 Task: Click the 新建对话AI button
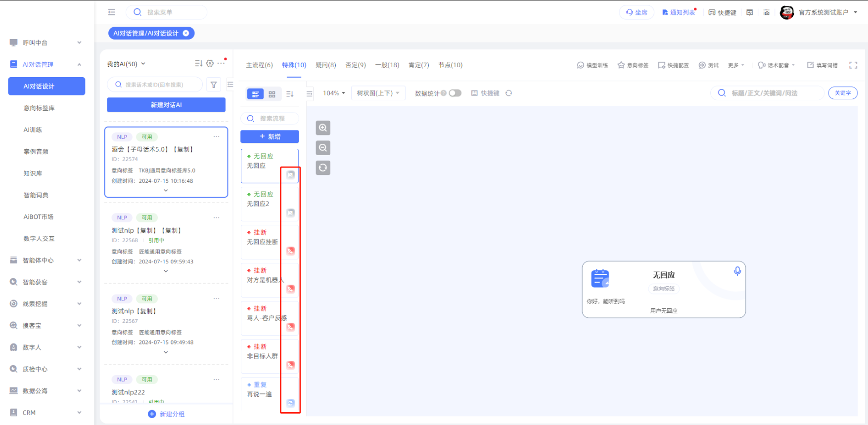tap(166, 105)
